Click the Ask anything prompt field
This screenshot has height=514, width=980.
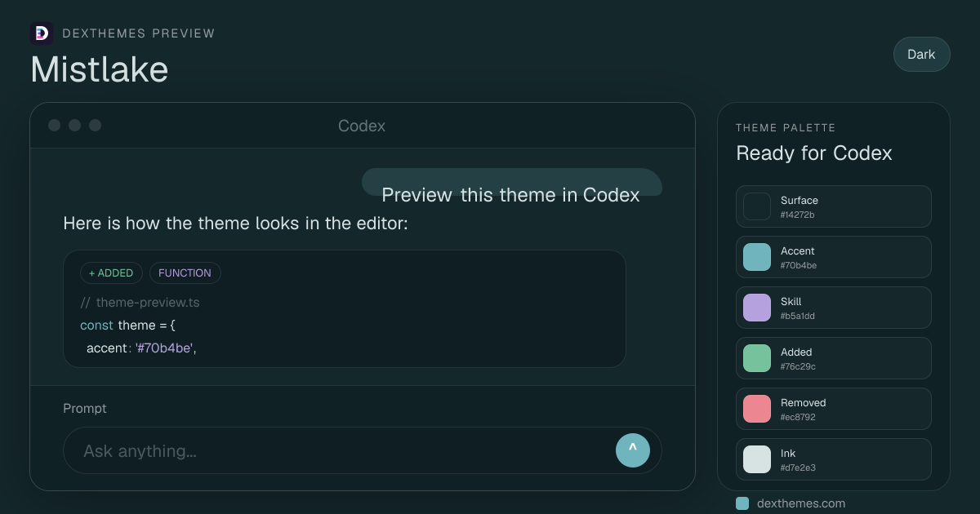pyautogui.click(x=363, y=450)
